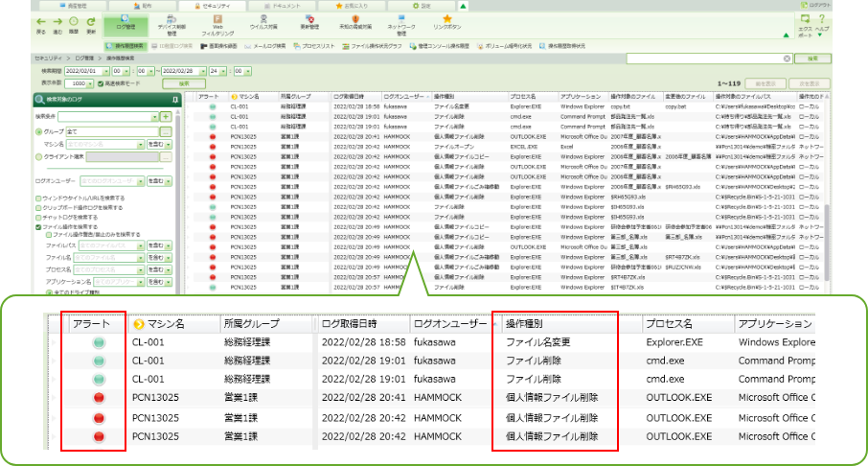Select プロセスリスト in the sub toolbar
Image resolution: width=868 pixels, height=466 pixels.
314,46
